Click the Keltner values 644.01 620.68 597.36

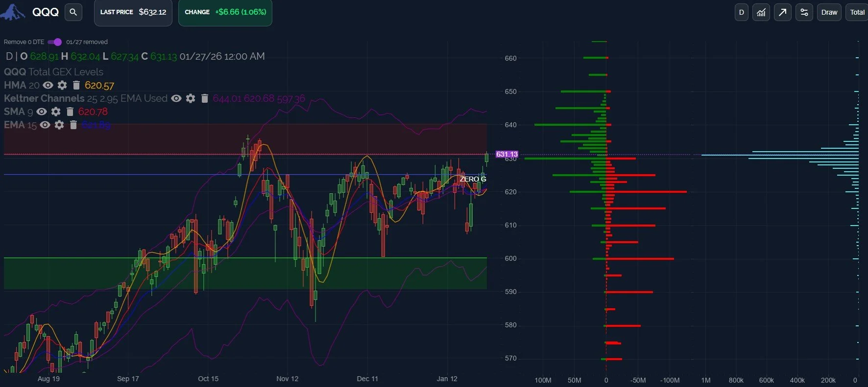[x=259, y=98]
